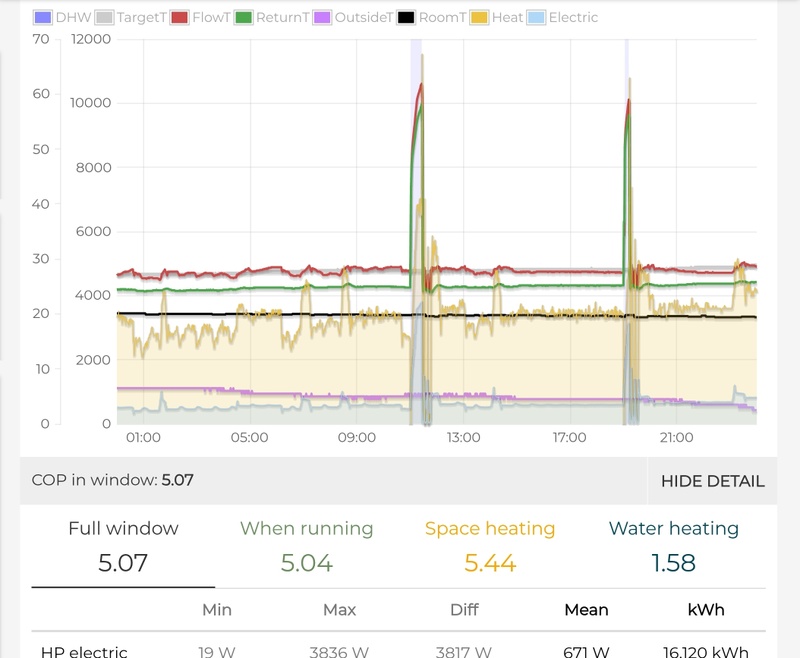Click the Mean column header
800x658 pixels.
pos(588,609)
